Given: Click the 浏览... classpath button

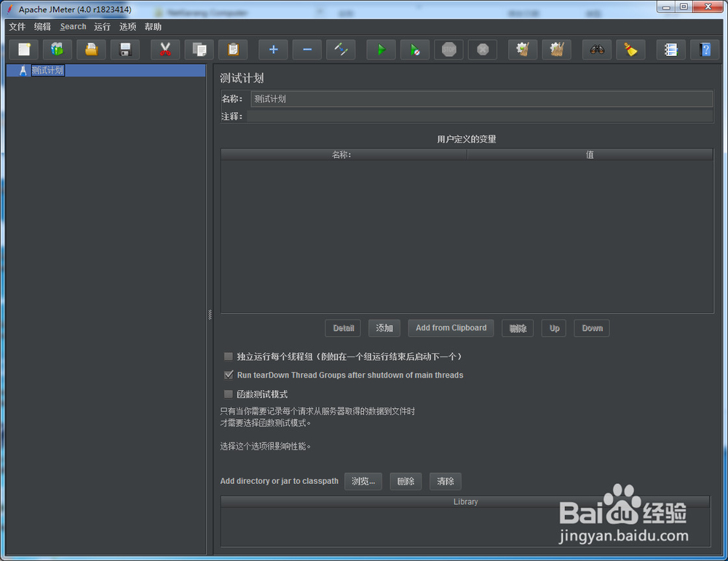Looking at the screenshot, I should (363, 481).
